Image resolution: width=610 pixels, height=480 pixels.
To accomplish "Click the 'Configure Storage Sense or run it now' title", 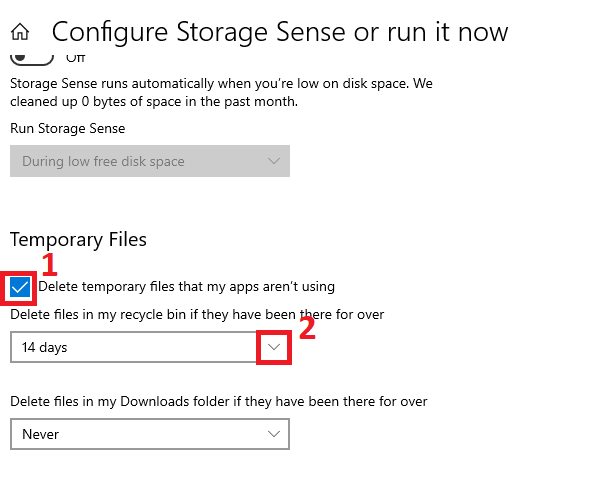I will 280,31.
